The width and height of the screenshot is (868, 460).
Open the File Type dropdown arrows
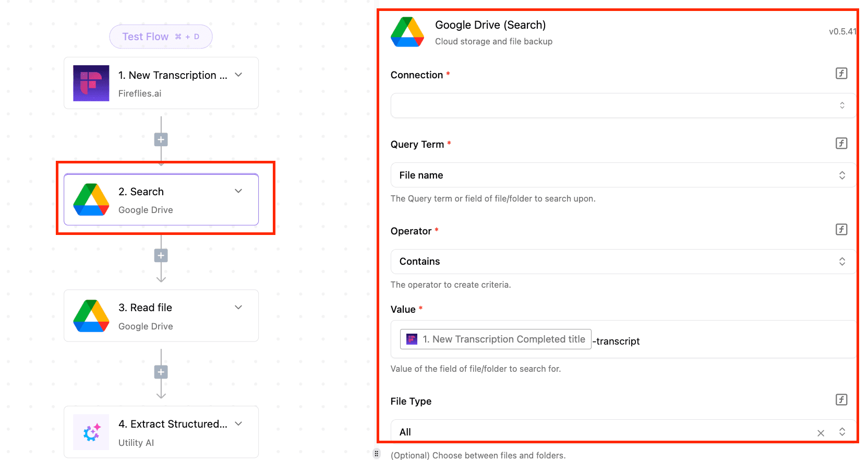(842, 432)
